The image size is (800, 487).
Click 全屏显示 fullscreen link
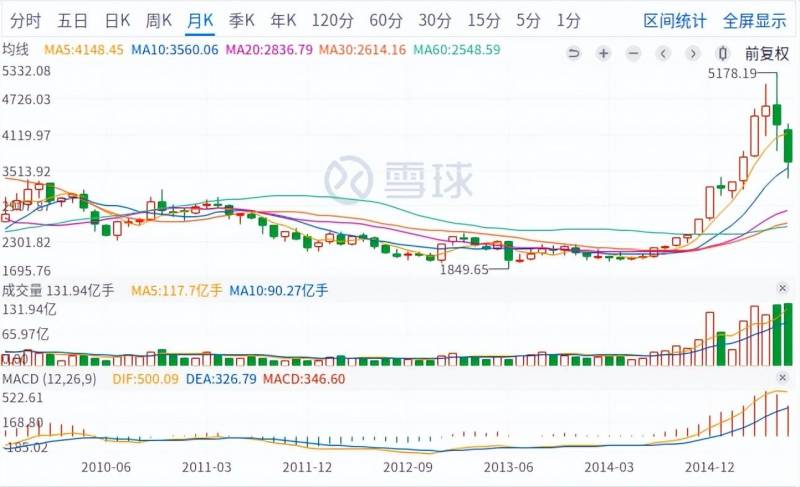[x=754, y=21]
